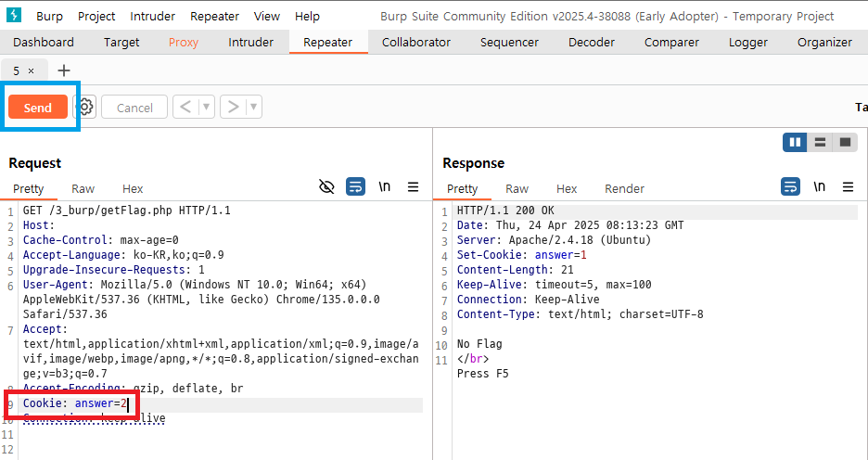Click the Set-Cookie: answer=1 response header
868x460 pixels.
tap(521, 255)
